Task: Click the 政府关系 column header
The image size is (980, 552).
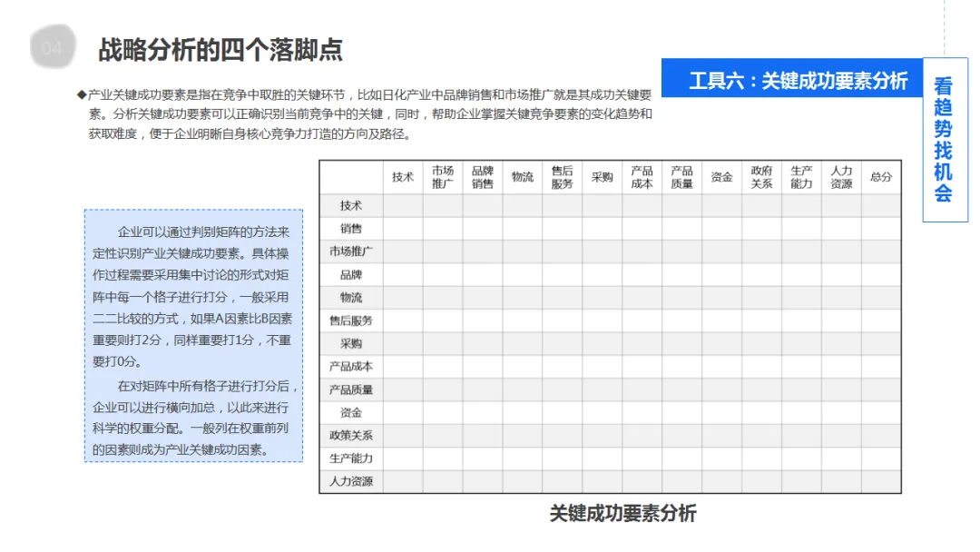Action: click(x=761, y=178)
